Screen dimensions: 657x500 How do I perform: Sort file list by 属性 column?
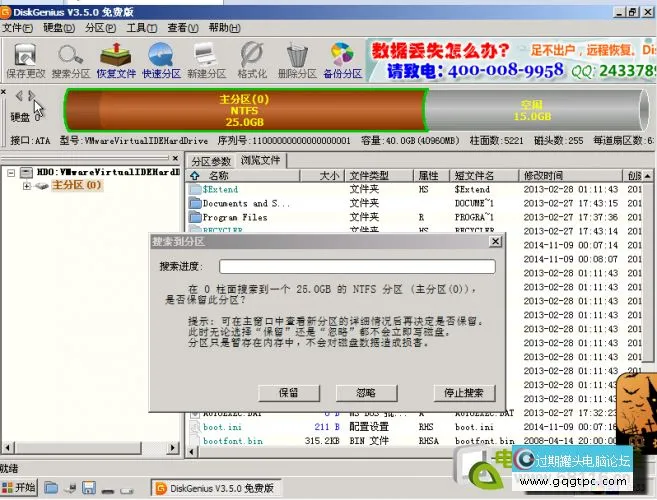click(432, 176)
